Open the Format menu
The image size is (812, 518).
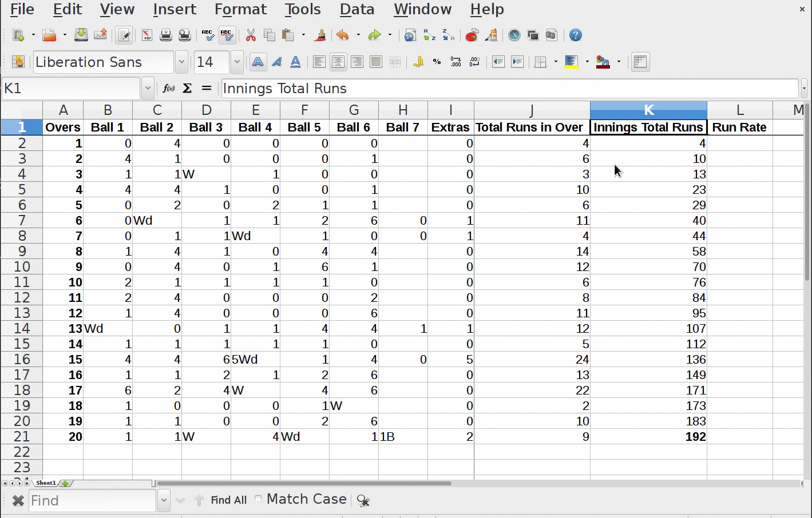click(240, 10)
